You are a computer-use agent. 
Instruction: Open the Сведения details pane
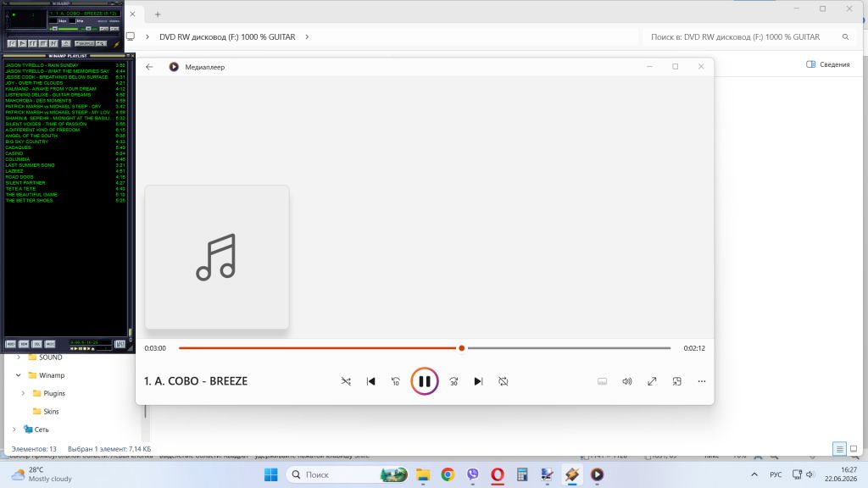[x=828, y=64]
